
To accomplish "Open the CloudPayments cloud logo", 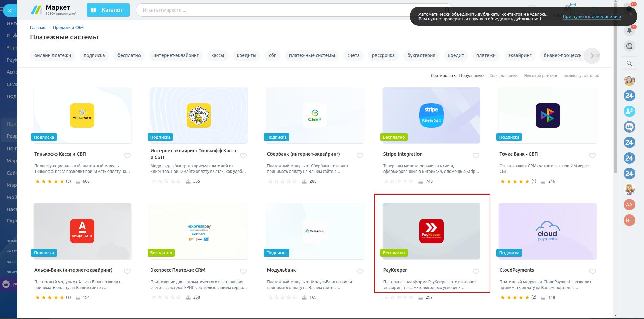I will pyautogui.click(x=547, y=231).
